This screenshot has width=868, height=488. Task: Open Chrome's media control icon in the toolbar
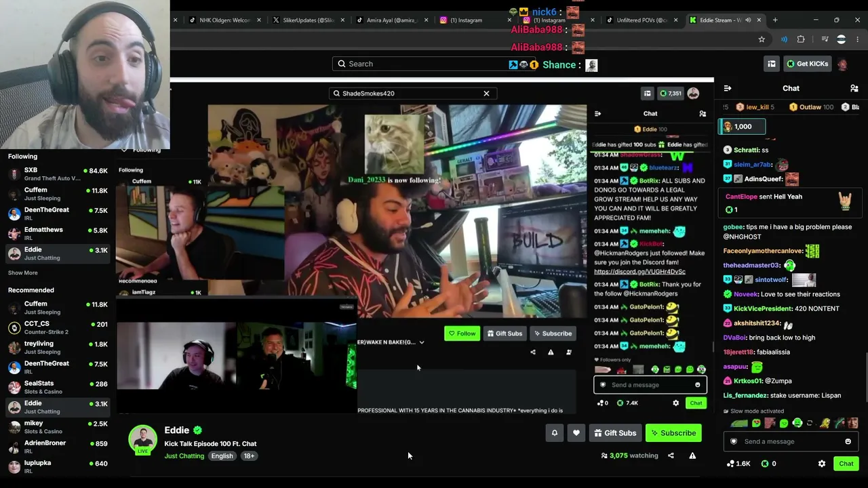[825, 39]
